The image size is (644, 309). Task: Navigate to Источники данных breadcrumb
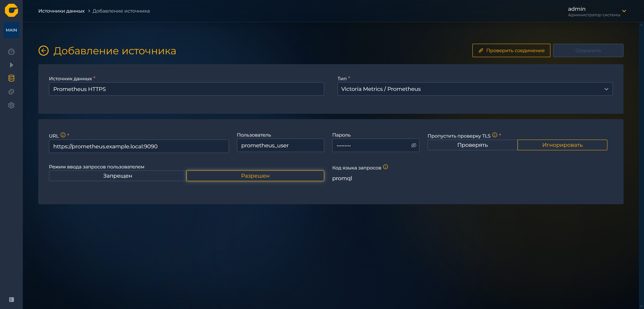pyautogui.click(x=62, y=11)
